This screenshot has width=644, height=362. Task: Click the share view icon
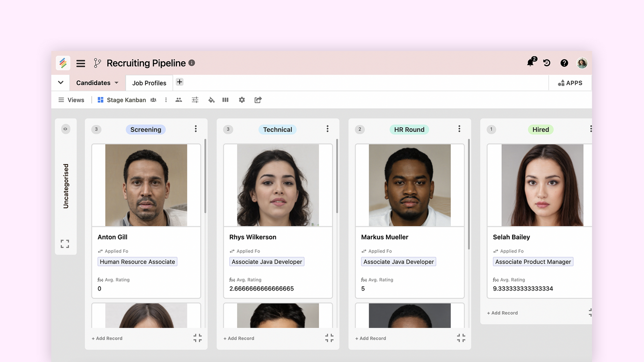(x=258, y=100)
